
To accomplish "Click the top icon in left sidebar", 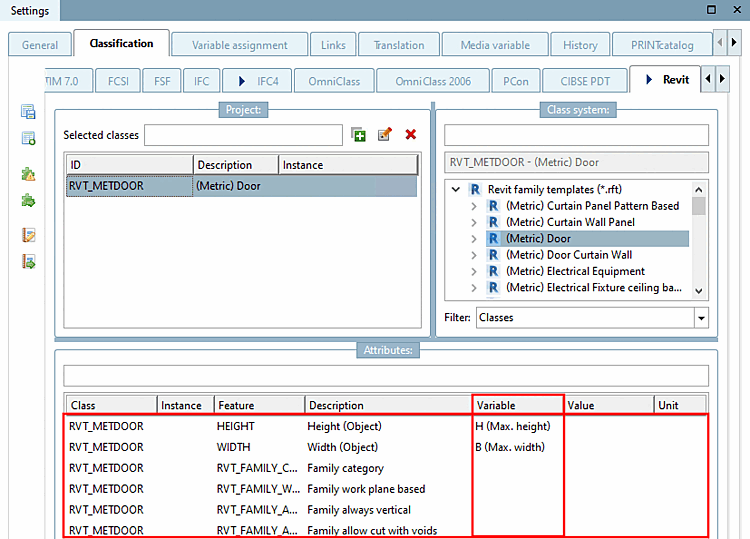I will pyautogui.click(x=29, y=112).
